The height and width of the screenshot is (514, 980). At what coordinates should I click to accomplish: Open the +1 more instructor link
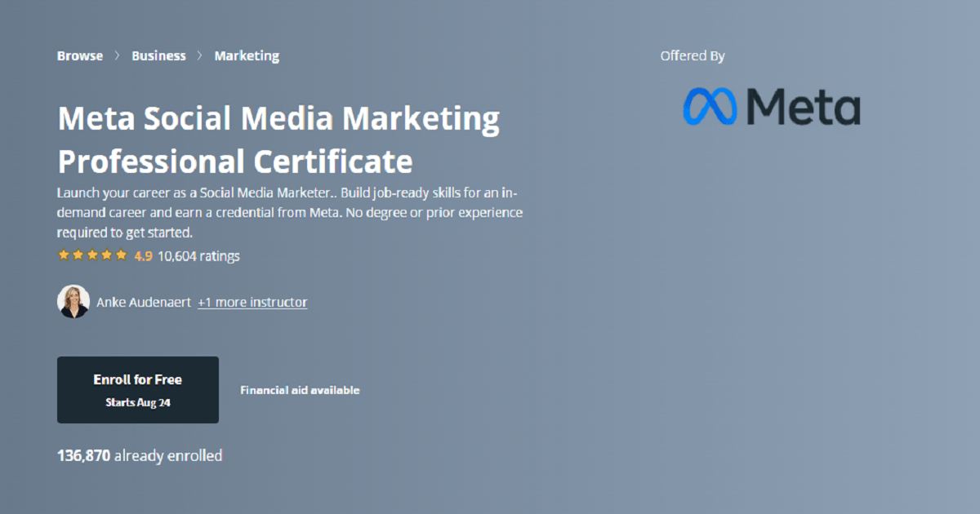252,302
